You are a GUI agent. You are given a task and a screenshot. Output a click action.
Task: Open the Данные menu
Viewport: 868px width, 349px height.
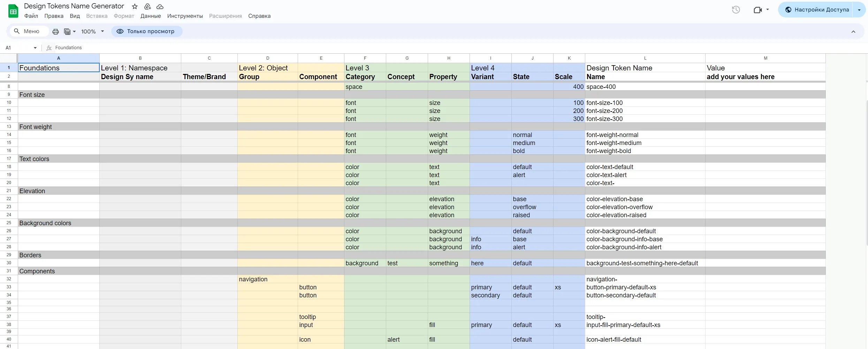coord(151,16)
